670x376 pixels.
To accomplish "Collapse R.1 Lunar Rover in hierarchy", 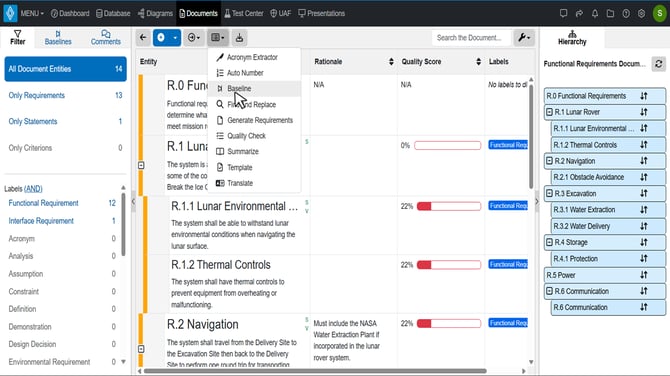I will [550, 112].
